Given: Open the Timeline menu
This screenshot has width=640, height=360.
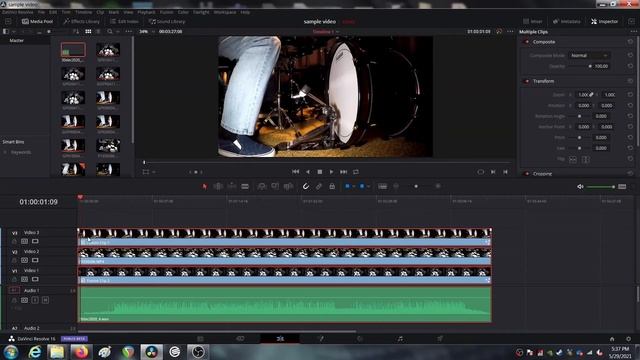Looking at the screenshot, I should pyautogui.click(x=83, y=12).
